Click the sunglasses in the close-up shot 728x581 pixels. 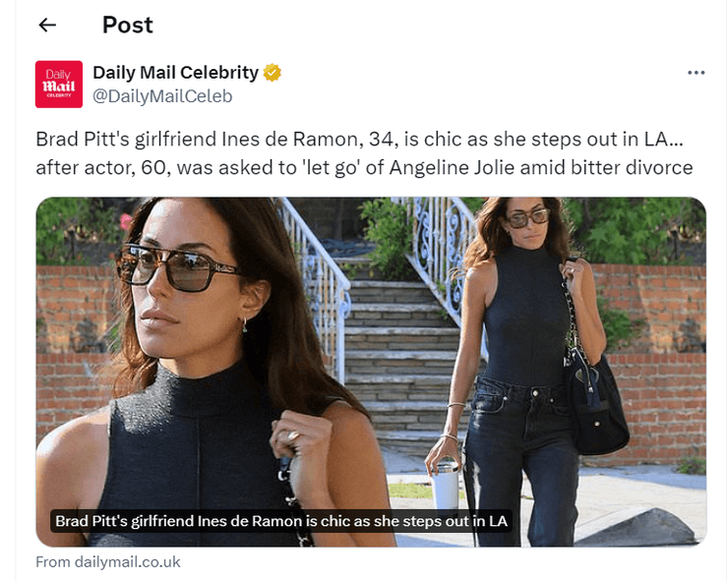[x=175, y=266]
